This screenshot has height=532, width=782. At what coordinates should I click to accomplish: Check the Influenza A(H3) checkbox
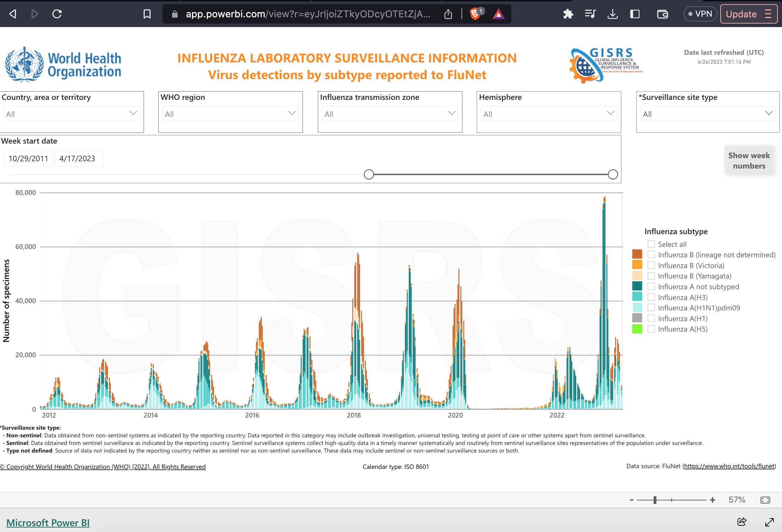pyautogui.click(x=651, y=297)
